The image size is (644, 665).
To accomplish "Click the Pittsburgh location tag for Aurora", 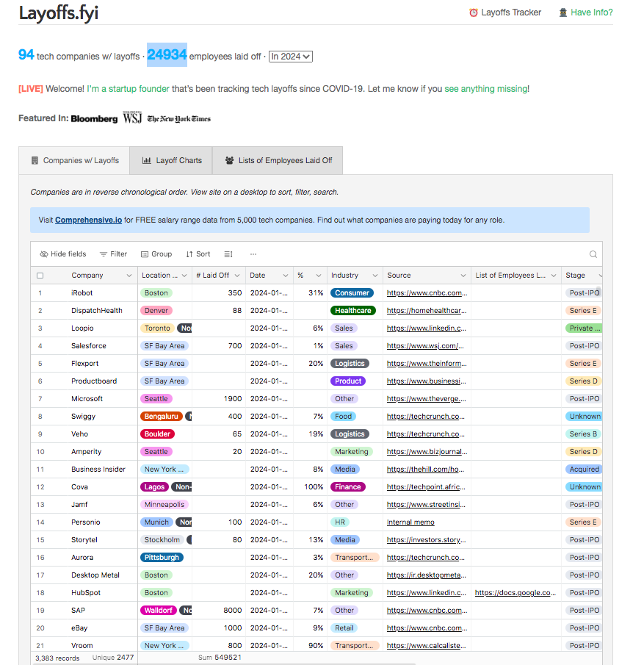I will pos(162,558).
